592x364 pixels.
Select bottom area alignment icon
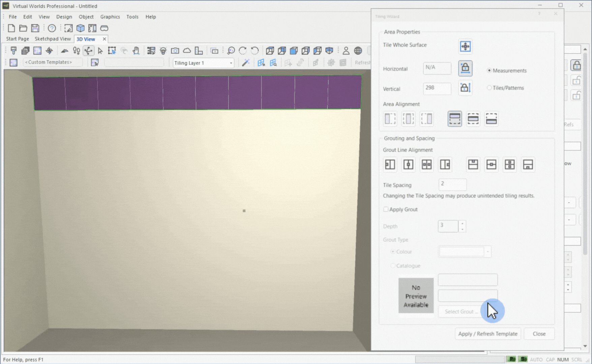[491, 119]
